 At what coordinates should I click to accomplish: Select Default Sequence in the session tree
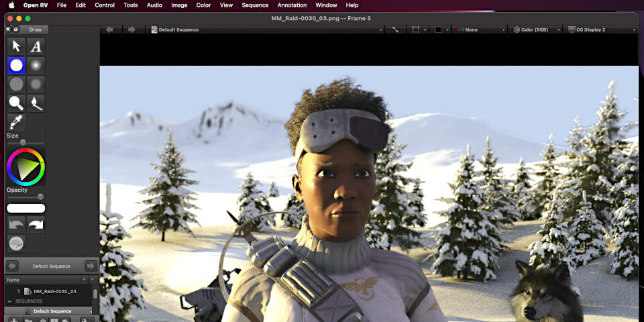pos(52,311)
